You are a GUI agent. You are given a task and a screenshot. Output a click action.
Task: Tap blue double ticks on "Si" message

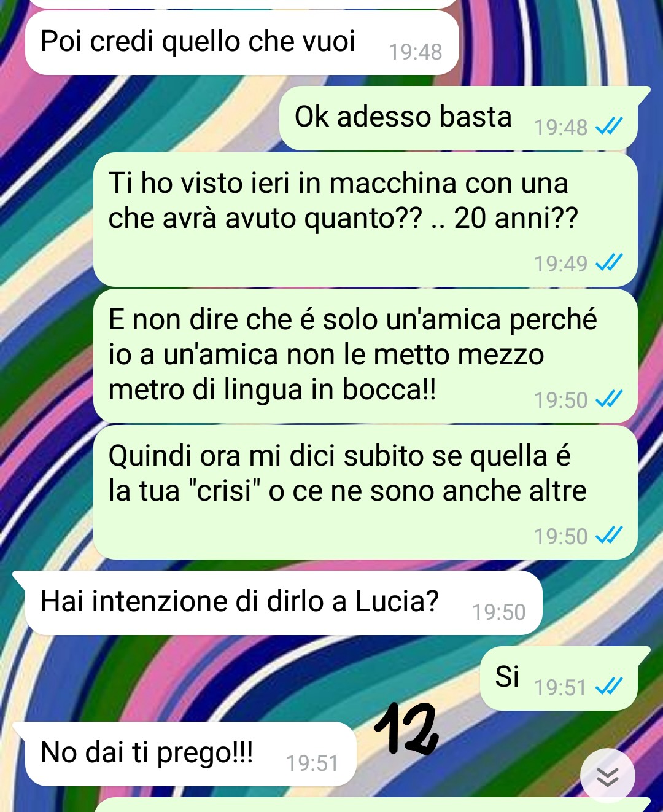coord(610,686)
